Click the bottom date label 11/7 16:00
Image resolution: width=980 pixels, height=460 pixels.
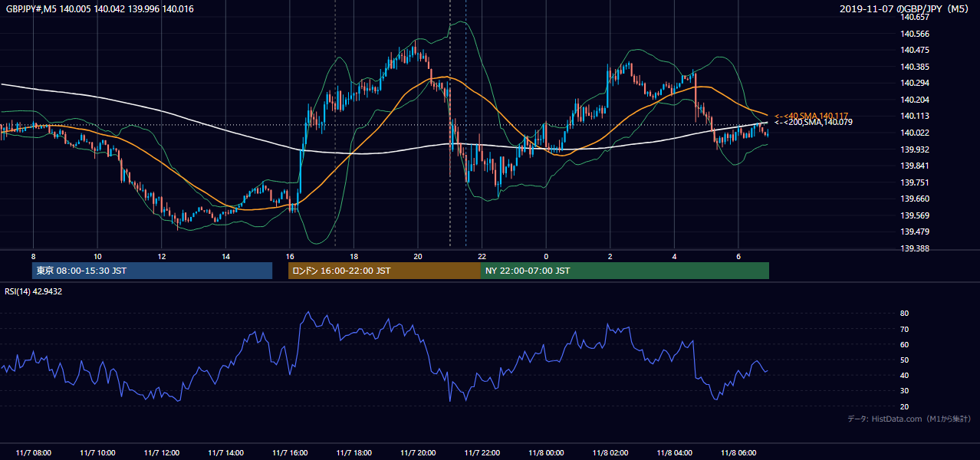click(290, 453)
